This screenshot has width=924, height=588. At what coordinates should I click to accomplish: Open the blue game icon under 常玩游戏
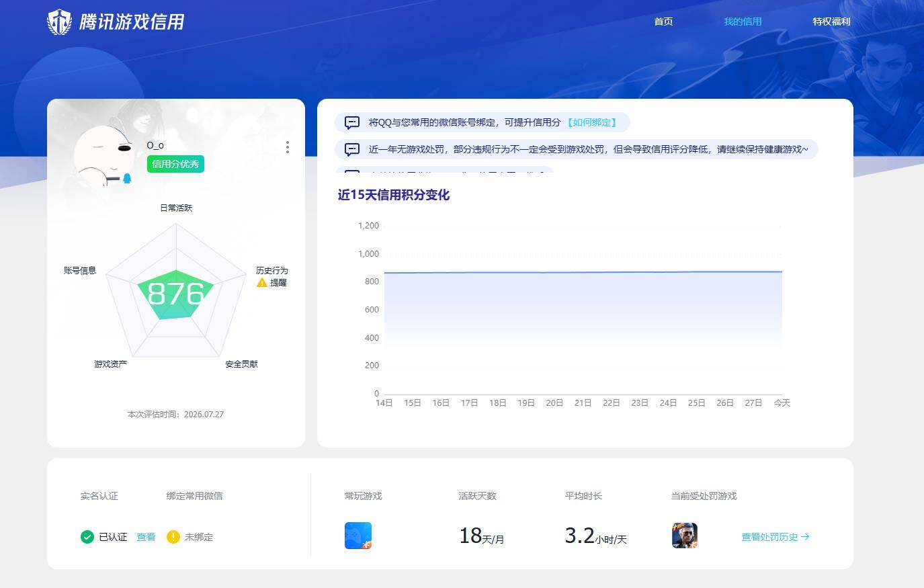click(x=358, y=536)
